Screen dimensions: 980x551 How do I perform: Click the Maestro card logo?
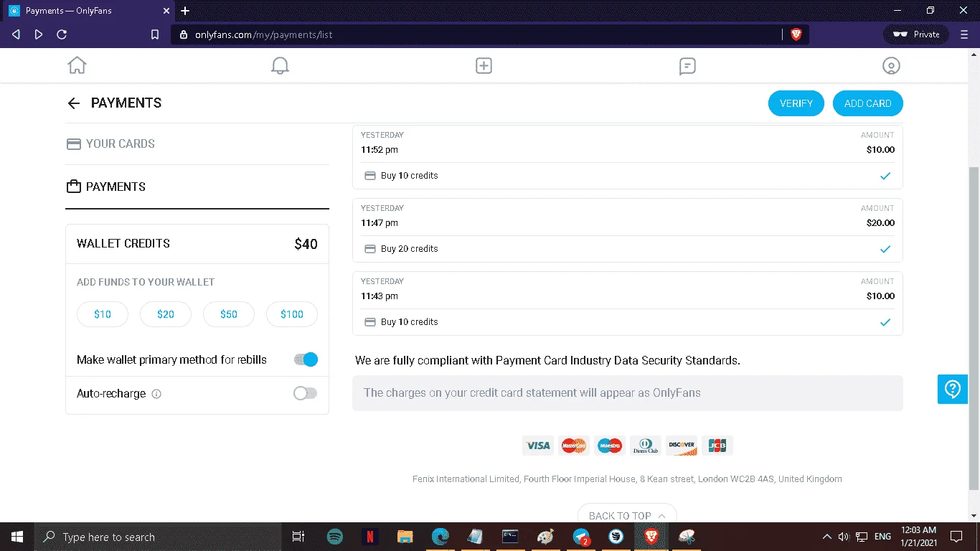pyautogui.click(x=610, y=446)
